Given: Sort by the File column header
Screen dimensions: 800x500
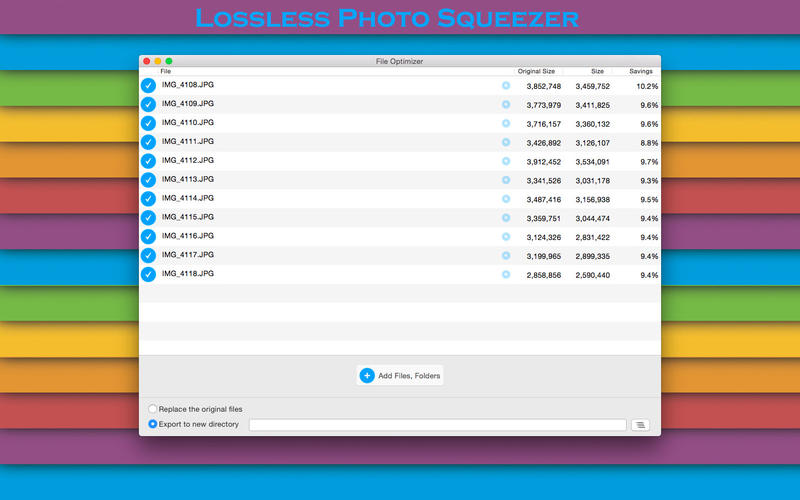Looking at the screenshot, I should [x=166, y=71].
